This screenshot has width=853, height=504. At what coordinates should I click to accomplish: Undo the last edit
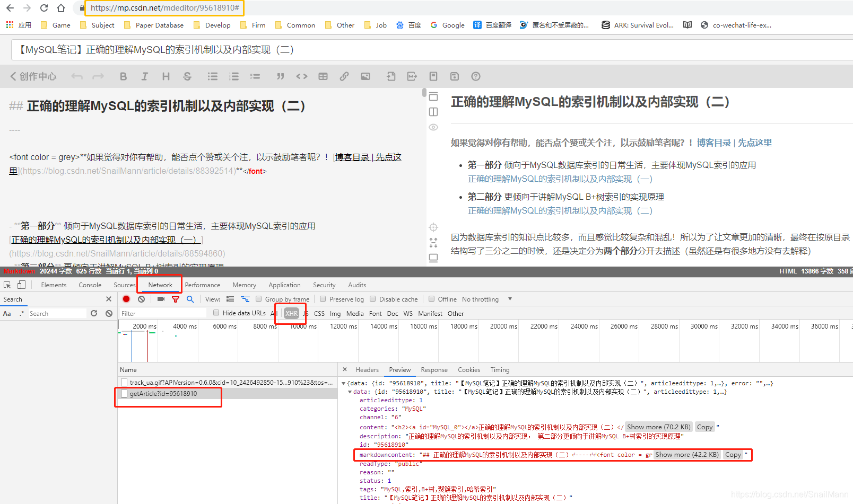(x=77, y=76)
